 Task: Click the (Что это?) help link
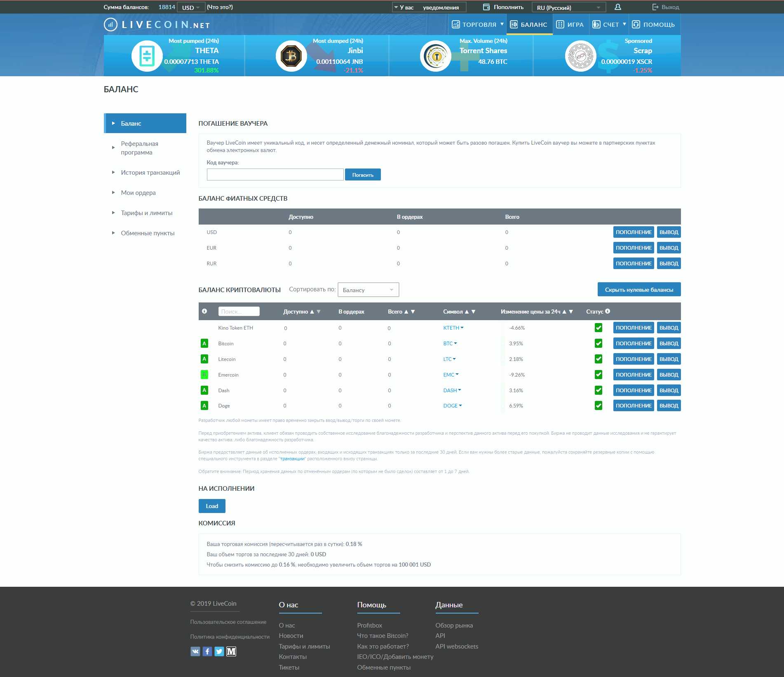pos(220,7)
